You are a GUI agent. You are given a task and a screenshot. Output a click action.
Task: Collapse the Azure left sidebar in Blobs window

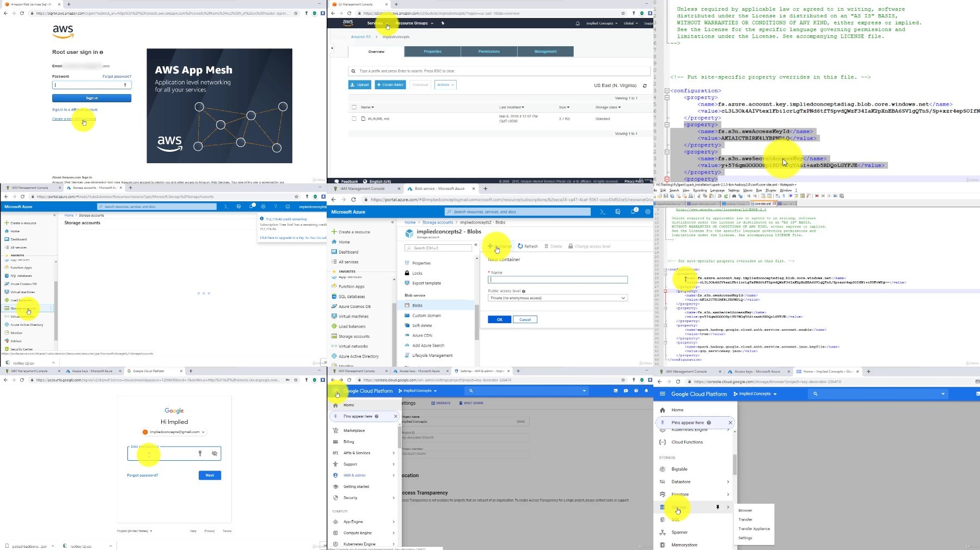pos(393,222)
